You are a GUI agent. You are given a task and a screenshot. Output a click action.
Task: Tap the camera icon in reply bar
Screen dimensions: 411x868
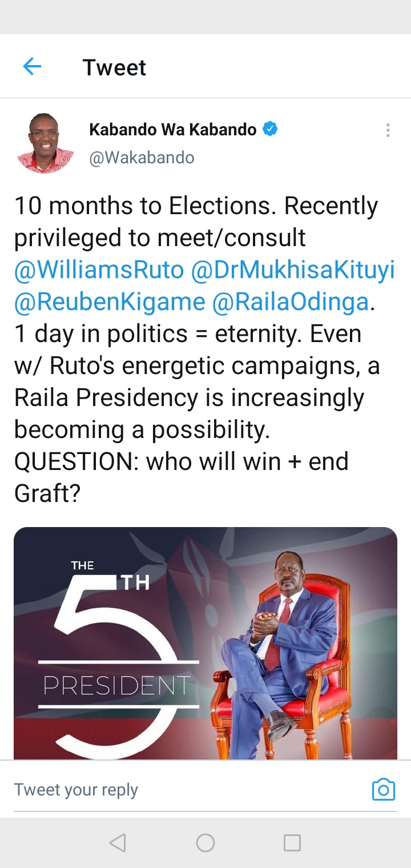pos(383,790)
